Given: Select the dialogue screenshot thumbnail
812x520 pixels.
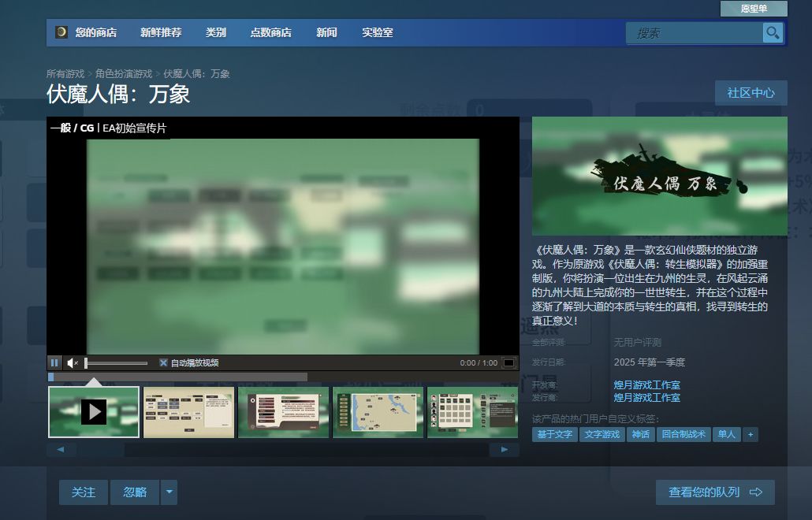Looking at the screenshot, I should 283,412.
